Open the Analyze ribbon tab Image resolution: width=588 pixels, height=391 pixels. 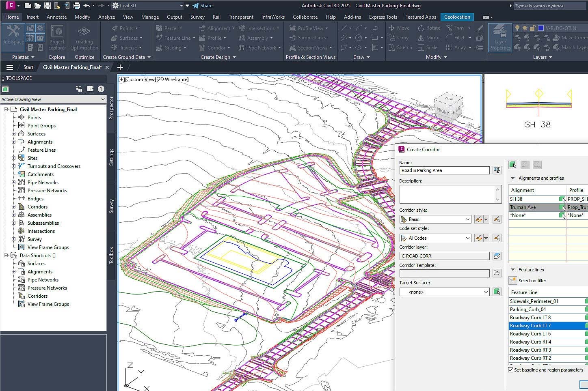pyautogui.click(x=106, y=17)
